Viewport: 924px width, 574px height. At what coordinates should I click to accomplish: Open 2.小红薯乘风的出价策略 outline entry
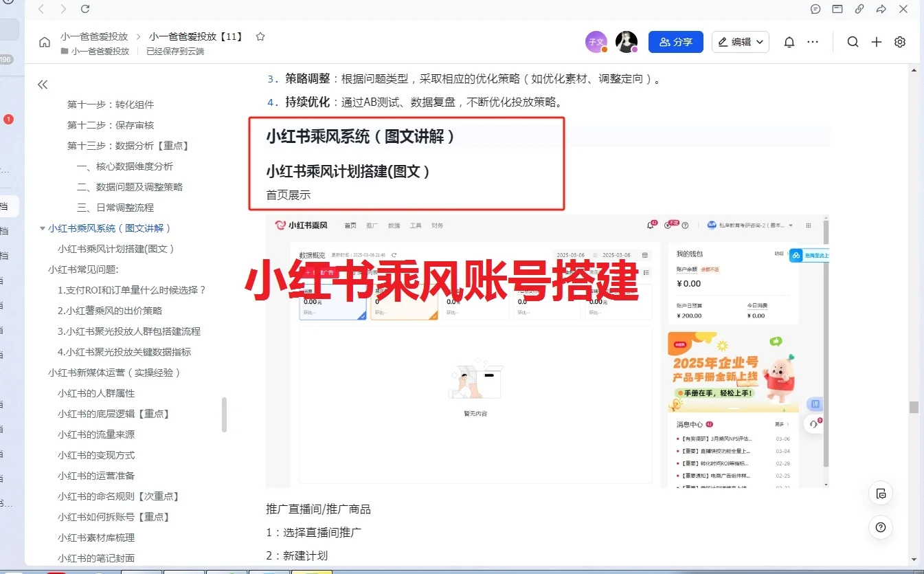click(x=110, y=311)
